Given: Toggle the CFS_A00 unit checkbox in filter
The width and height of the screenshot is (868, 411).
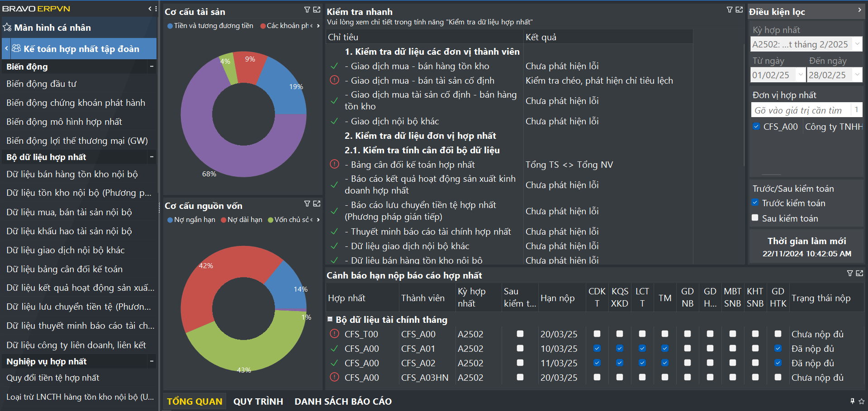Looking at the screenshot, I should [756, 127].
